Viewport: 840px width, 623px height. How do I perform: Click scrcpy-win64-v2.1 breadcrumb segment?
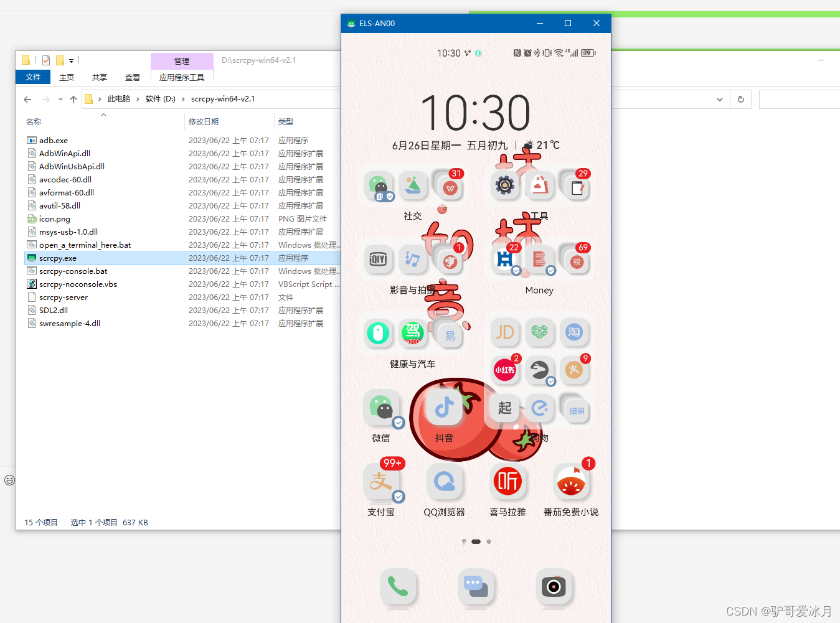click(223, 99)
